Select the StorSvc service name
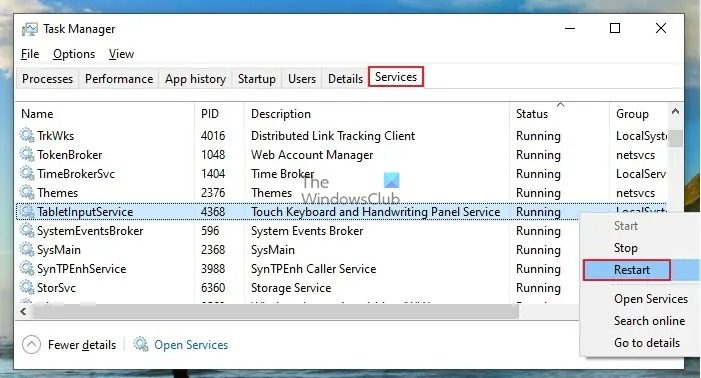This screenshot has width=701, height=378. [56, 287]
